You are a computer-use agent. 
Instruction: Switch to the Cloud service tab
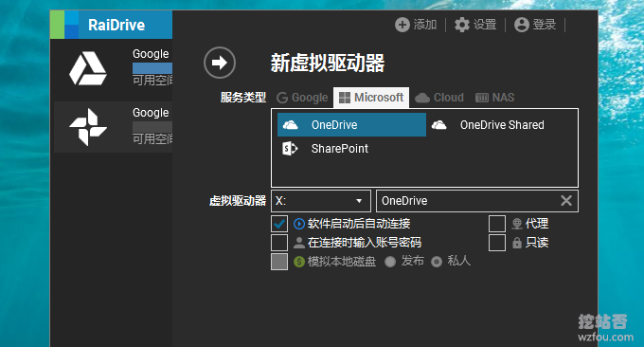coord(439,98)
